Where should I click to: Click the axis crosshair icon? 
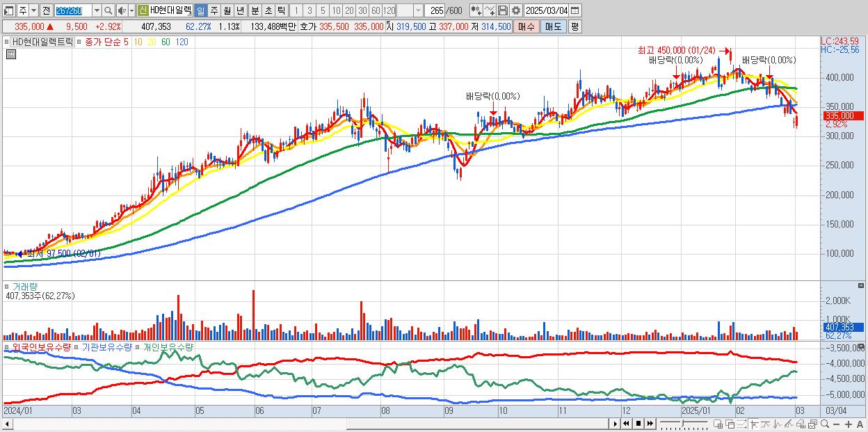(x=754, y=424)
